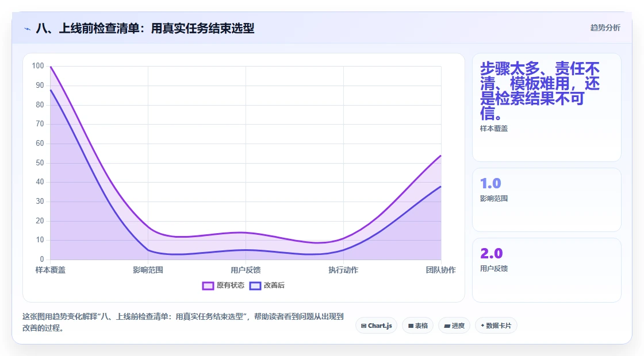Click the 1.0 value in 影响范围 card
The image size is (644, 356).
tap(490, 183)
